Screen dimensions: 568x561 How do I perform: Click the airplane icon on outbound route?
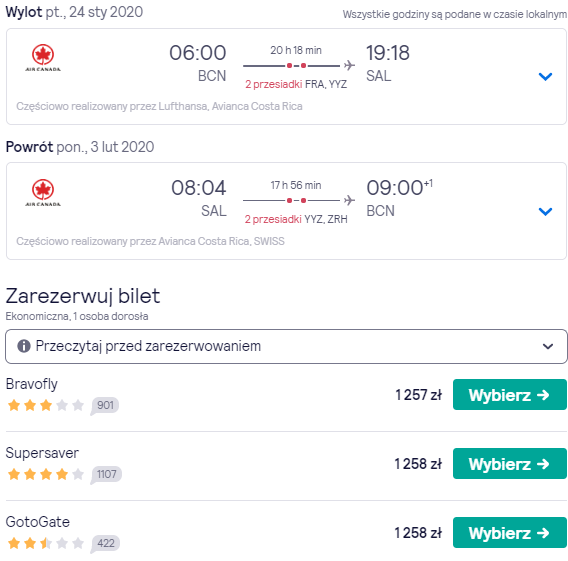pos(349,65)
